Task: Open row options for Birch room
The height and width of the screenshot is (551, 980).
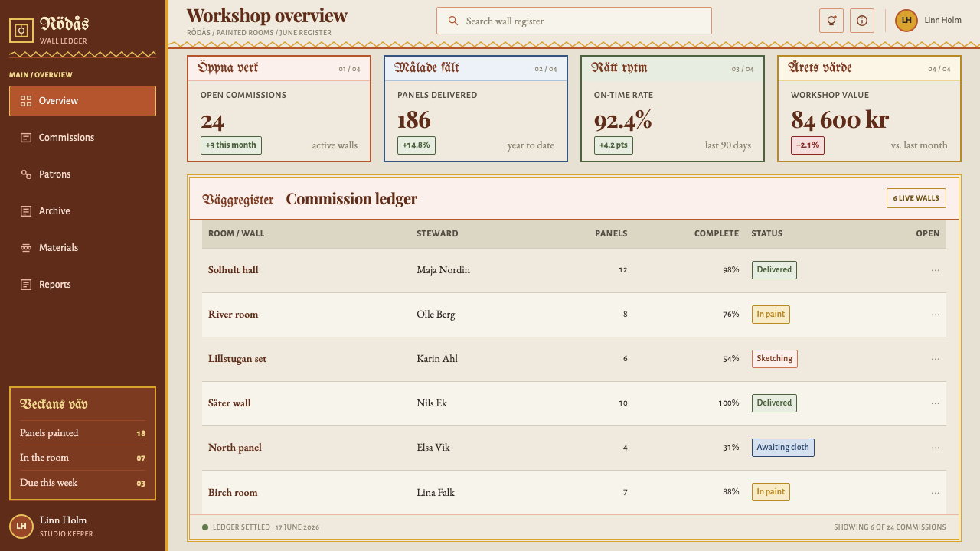Action: (x=935, y=492)
